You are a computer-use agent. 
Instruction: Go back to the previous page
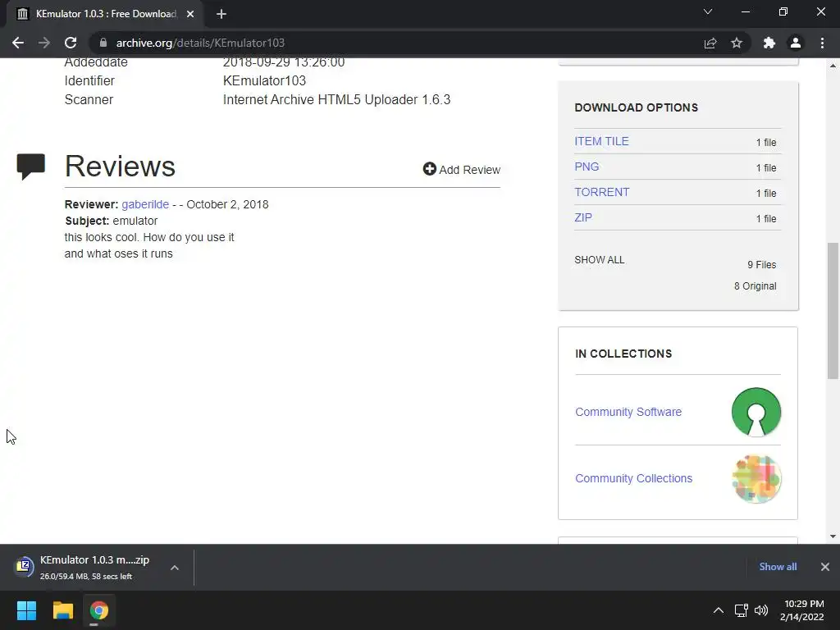[18, 43]
